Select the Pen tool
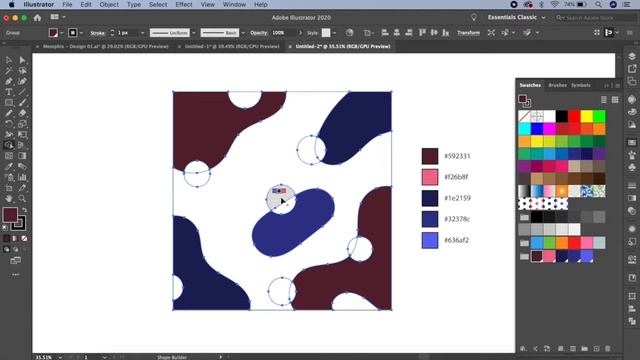This screenshot has width=640, height=360. click(x=9, y=81)
